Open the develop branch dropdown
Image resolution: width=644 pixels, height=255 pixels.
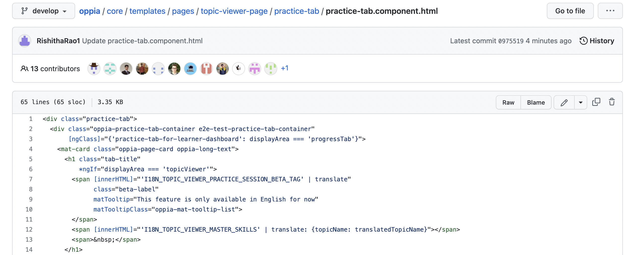pyautogui.click(x=43, y=11)
